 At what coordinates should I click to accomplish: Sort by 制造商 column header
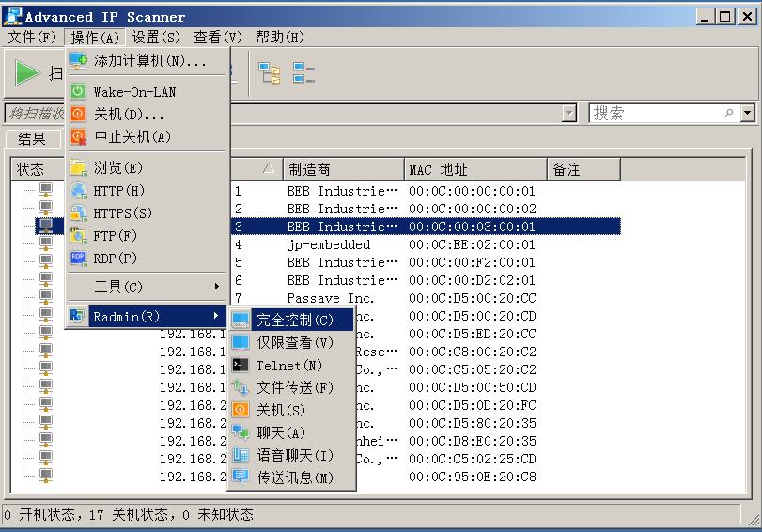[344, 169]
